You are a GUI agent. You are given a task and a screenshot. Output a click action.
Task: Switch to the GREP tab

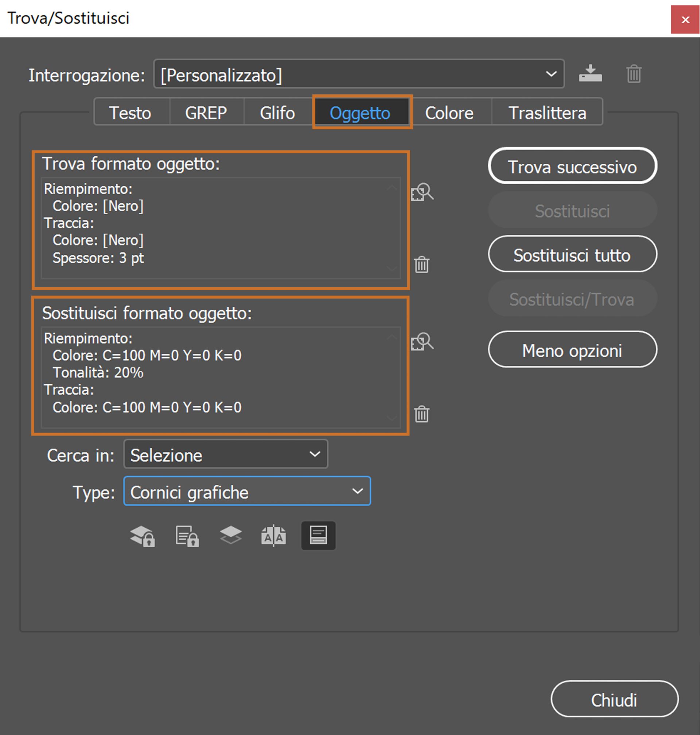(206, 113)
